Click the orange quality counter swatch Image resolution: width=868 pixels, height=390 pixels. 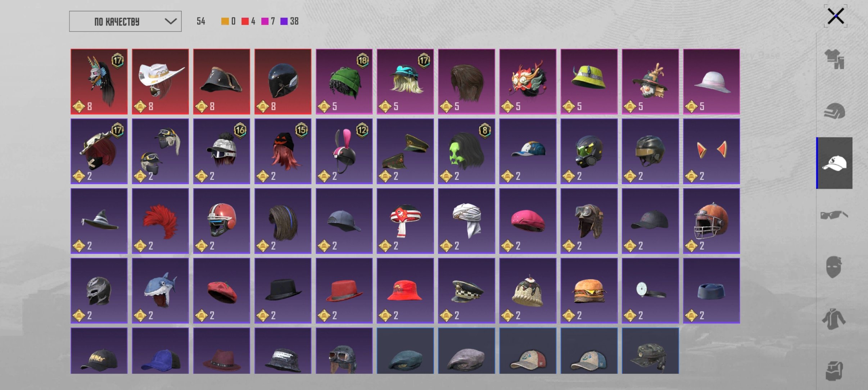225,21
